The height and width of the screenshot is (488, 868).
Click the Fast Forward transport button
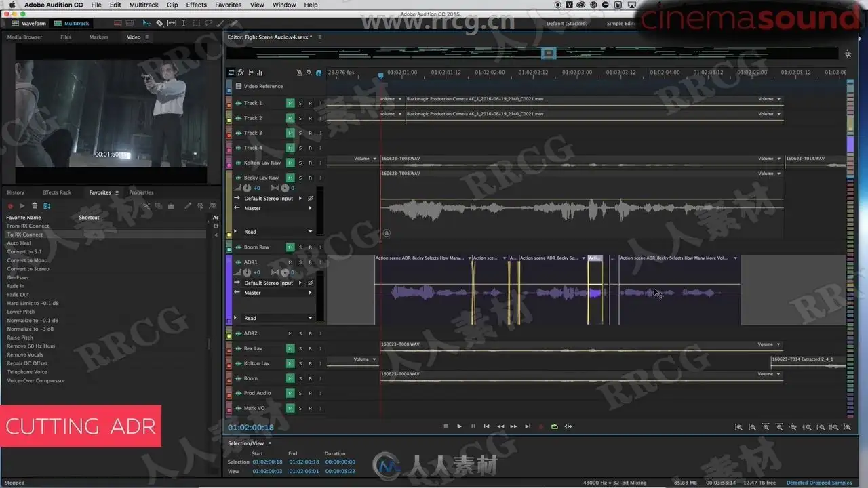(513, 426)
